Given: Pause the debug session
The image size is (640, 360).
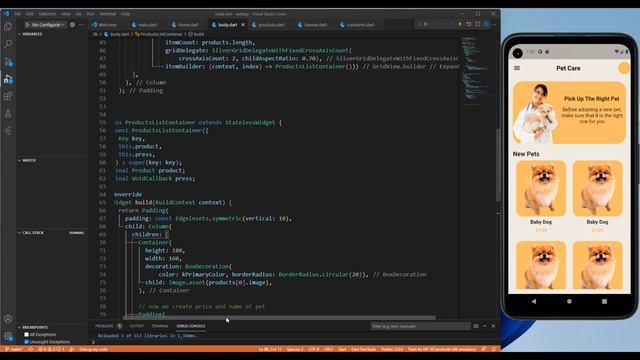Looking at the screenshot, I should 426,24.
